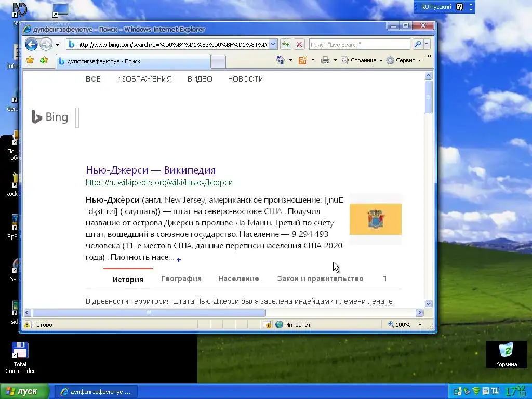Screen dimensions: 532x399
Task: Click the tray wireless network icon
Action: tap(476, 391)
